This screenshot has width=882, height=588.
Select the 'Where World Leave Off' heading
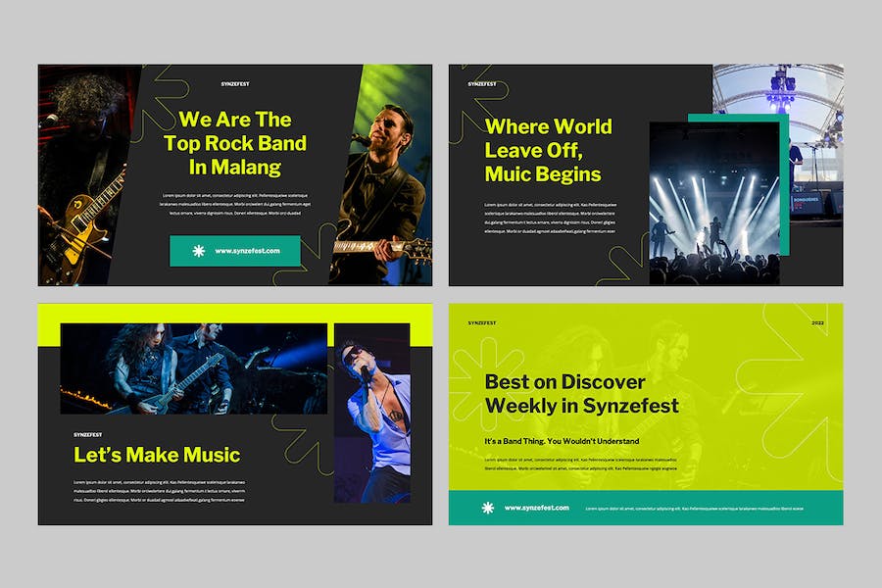tap(548, 150)
